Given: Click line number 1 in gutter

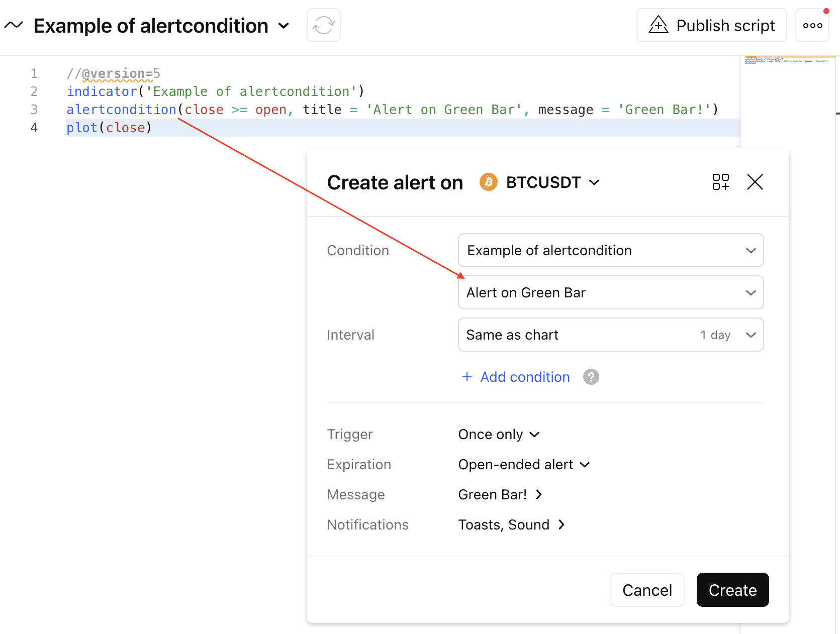Looking at the screenshot, I should click(x=34, y=73).
